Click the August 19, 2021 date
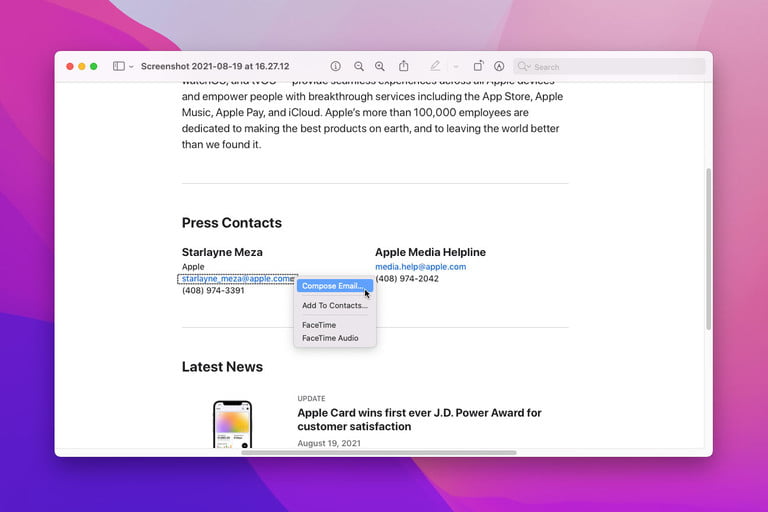This screenshot has height=512, width=768. (329, 443)
